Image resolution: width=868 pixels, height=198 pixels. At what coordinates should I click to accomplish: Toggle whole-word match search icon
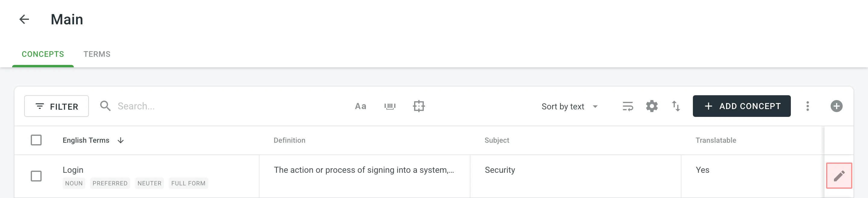point(389,106)
